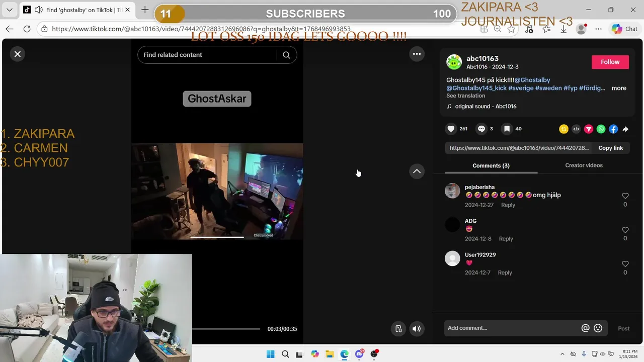The image size is (644, 362).
Task: Close the TikTok browser tab
Action: 128,10
